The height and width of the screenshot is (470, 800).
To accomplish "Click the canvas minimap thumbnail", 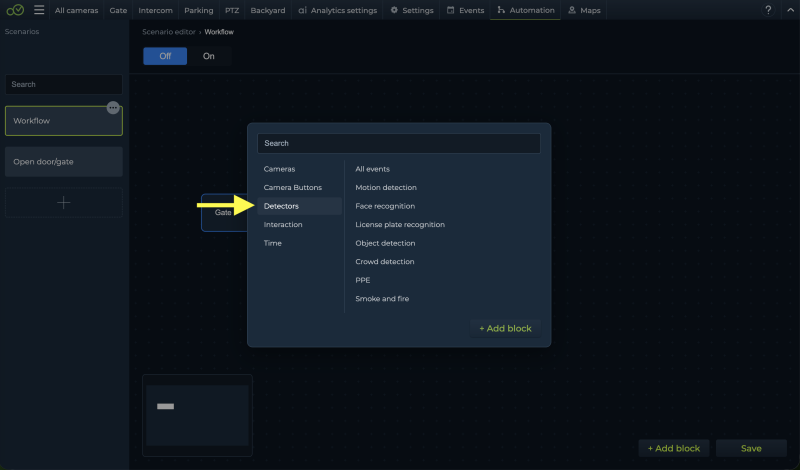I will pyautogui.click(x=197, y=415).
